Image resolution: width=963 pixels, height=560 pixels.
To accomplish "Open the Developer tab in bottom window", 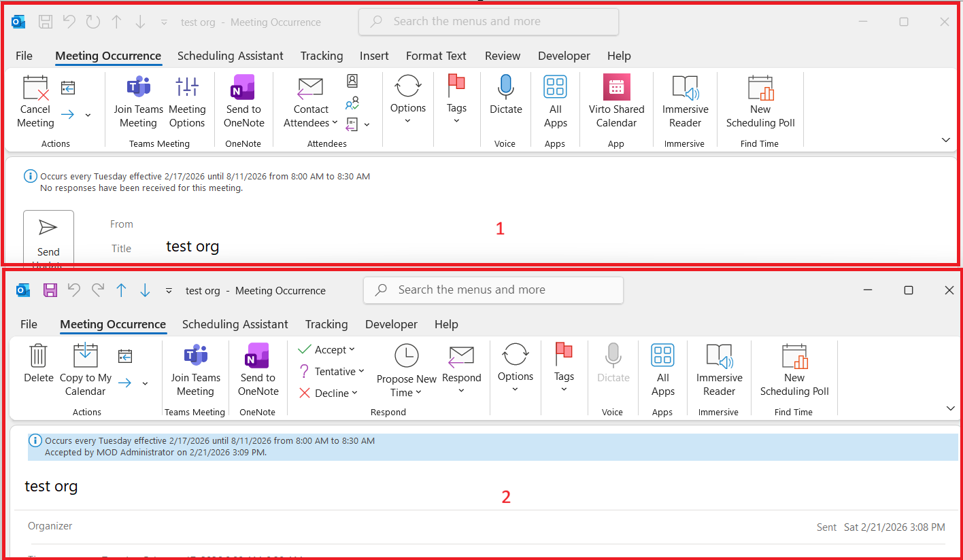I will [391, 324].
